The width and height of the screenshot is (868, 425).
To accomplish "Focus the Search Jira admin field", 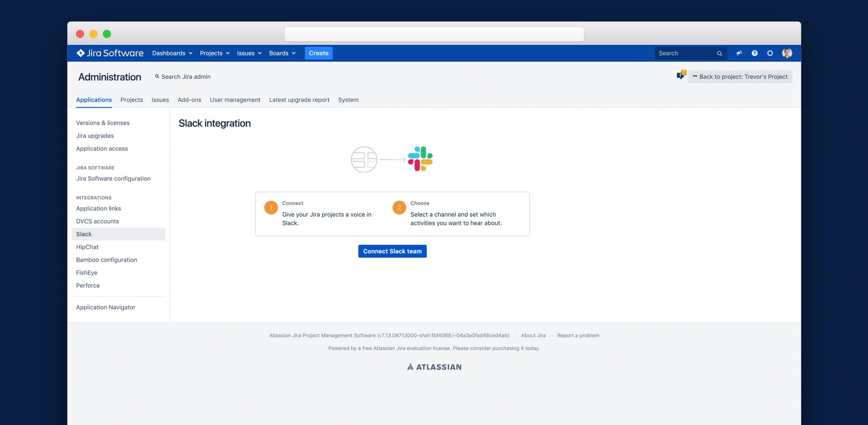I will tap(186, 77).
